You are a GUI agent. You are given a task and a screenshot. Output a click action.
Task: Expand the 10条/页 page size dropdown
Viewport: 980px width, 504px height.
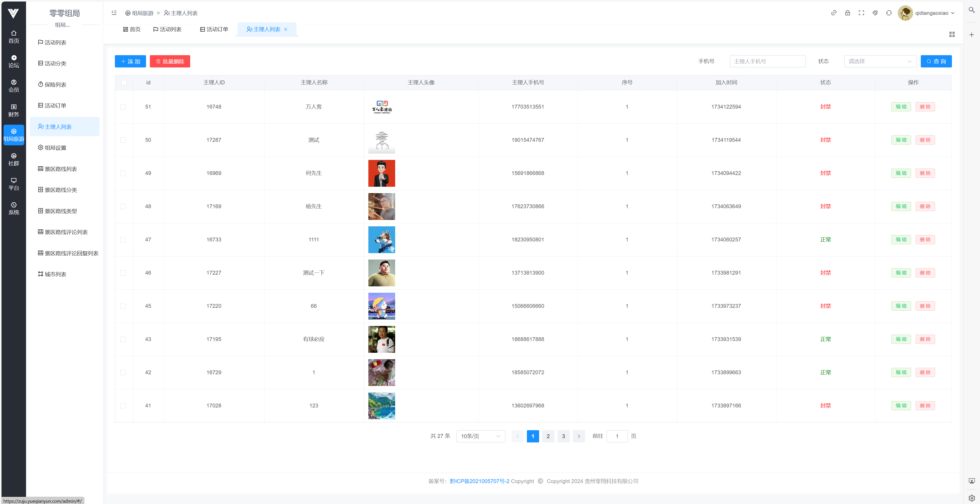pyautogui.click(x=480, y=436)
